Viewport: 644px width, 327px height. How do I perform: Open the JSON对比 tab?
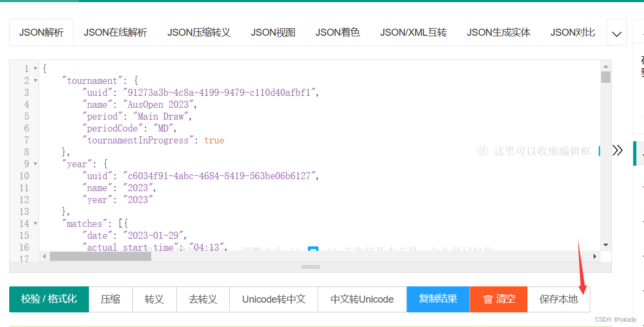click(x=572, y=32)
